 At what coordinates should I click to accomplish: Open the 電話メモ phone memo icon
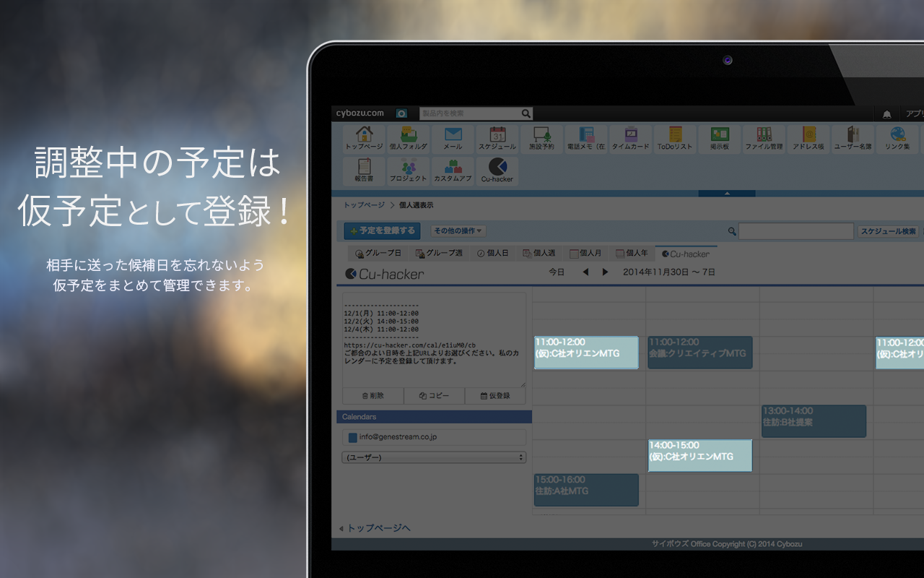pos(586,139)
